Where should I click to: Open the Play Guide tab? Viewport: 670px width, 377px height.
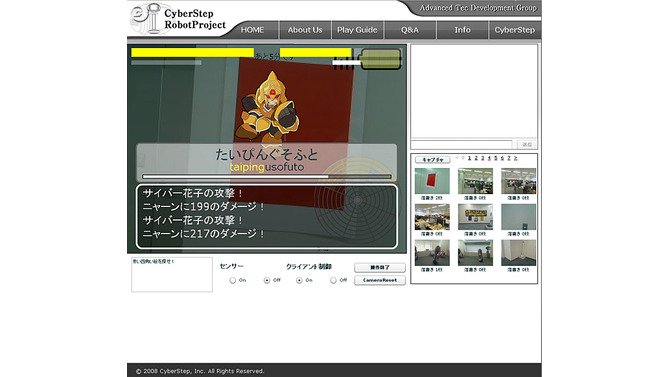tap(357, 30)
